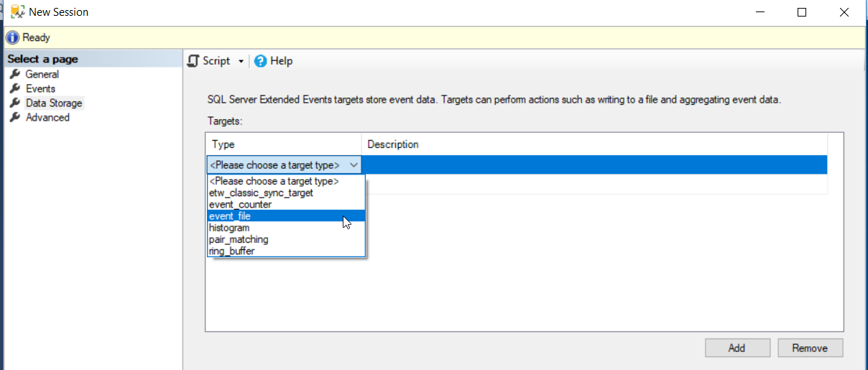Click the wrench icon beside General
Viewport: 868px width, 370px height.
(14, 74)
